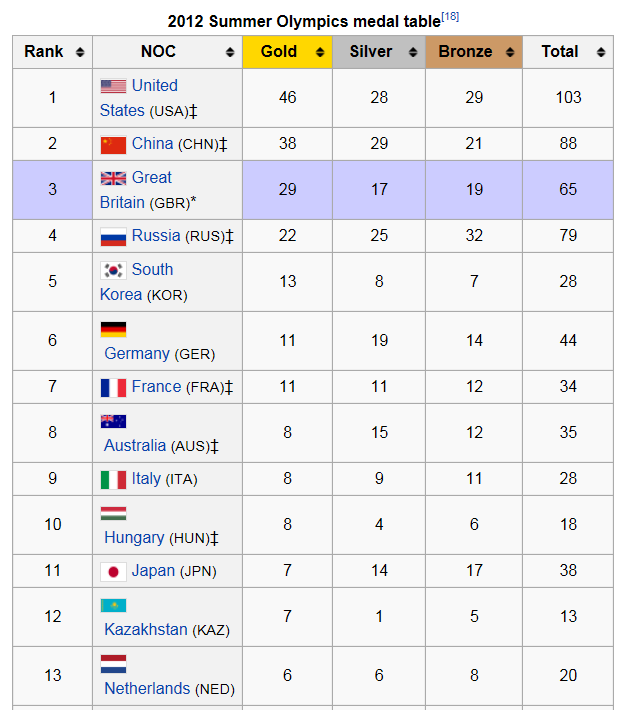Open the Hungary country link
The width and height of the screenshot is (622, 710).
(x=134, y=538)
